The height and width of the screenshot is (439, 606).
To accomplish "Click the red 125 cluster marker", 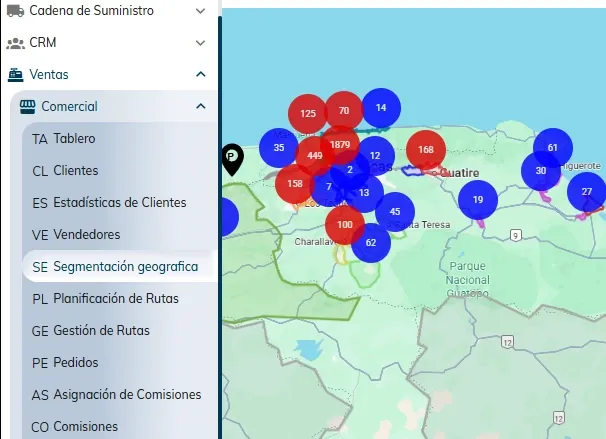I will (x=308, y=114).
